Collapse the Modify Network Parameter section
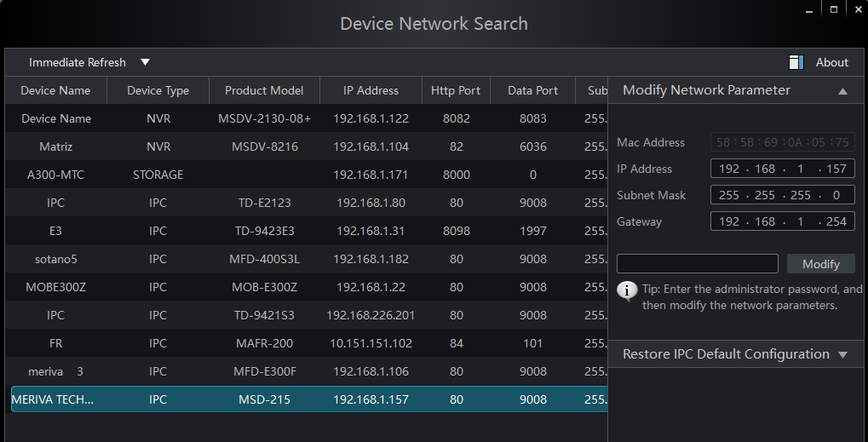This screenshot has width=868, height=442. tap(842, 91)
